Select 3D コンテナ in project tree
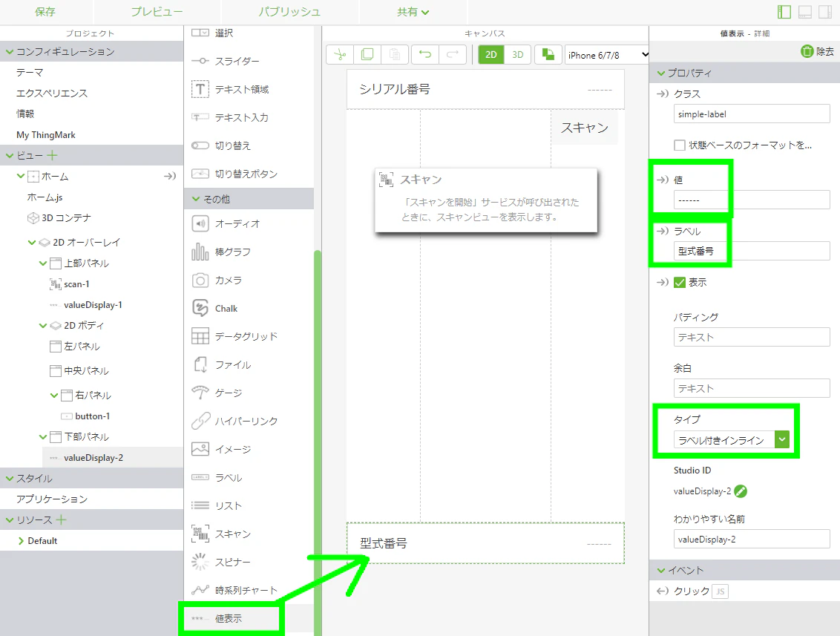This screenshot has height=636, width=840. [x=67, y=218]
